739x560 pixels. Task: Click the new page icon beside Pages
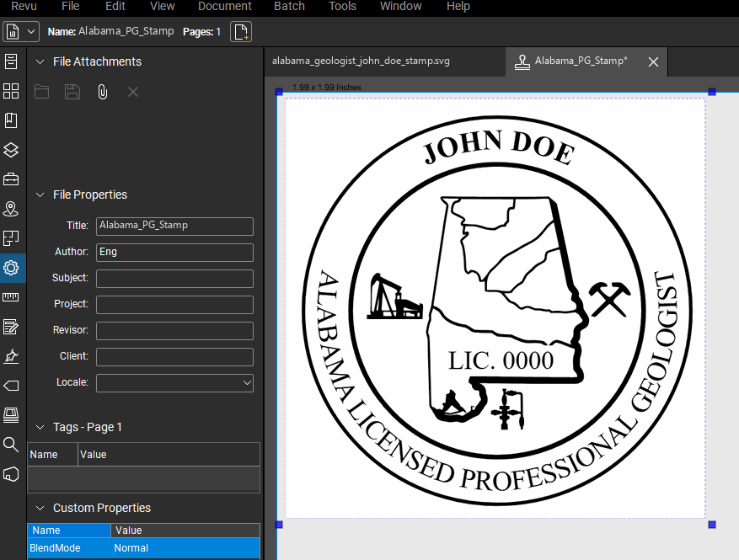pyautogui.click(x=241, y=31)
